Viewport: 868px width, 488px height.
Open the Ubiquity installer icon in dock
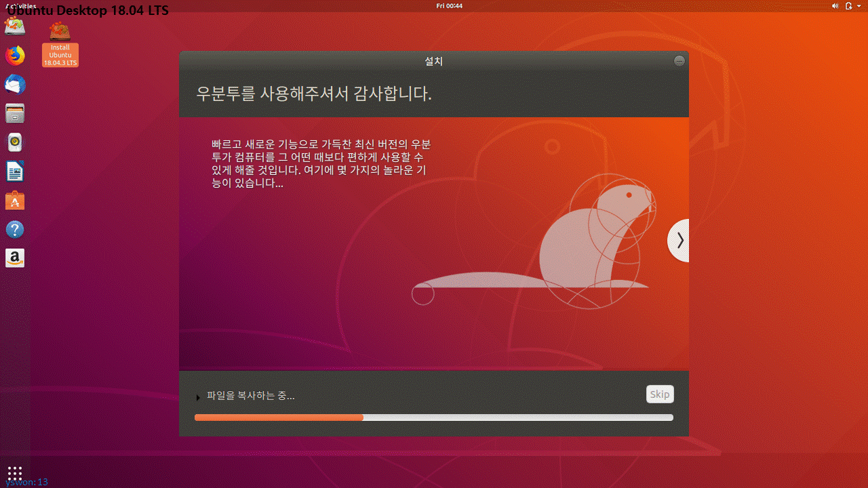[15, 26]
